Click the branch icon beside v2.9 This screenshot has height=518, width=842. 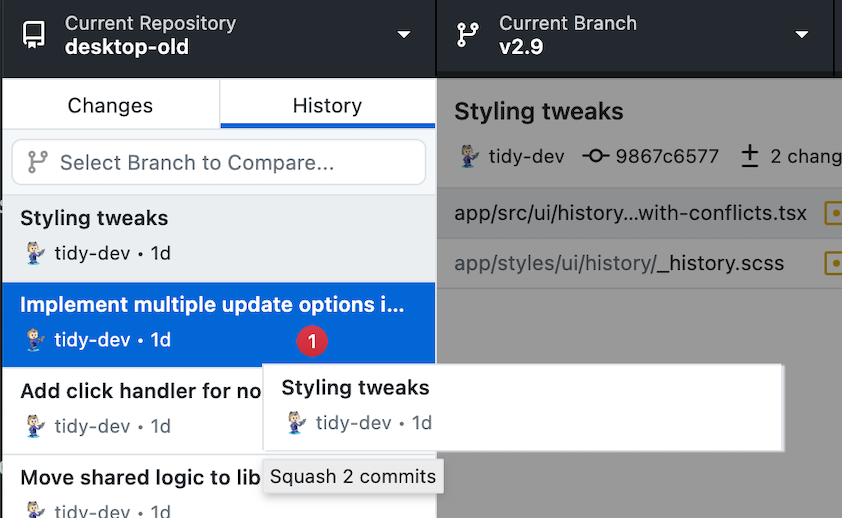[467, 35]
